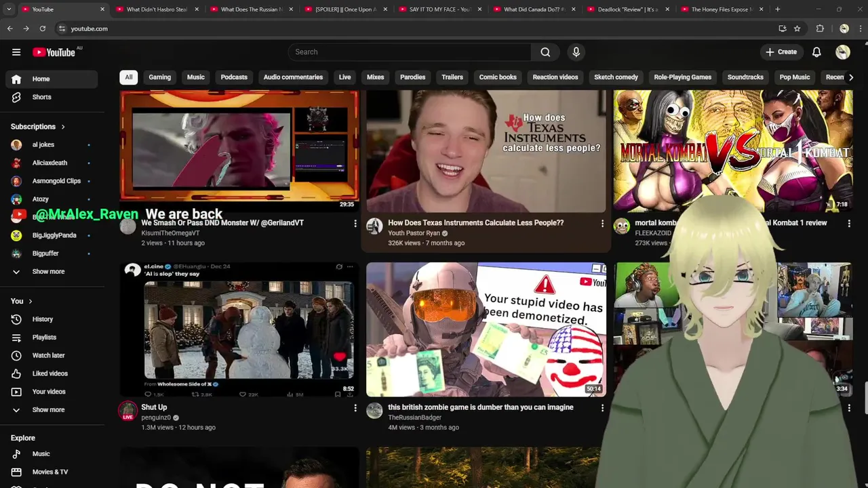This screenshot has width=868, height=488.
Task: Play the british zombie game thumbnail
Action: click(486, 329)
